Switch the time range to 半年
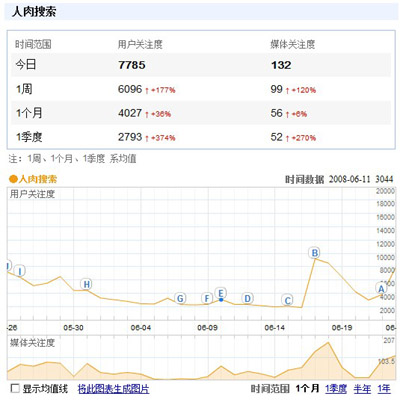This screenshot has height=402, width=400. tap(362, 389)
